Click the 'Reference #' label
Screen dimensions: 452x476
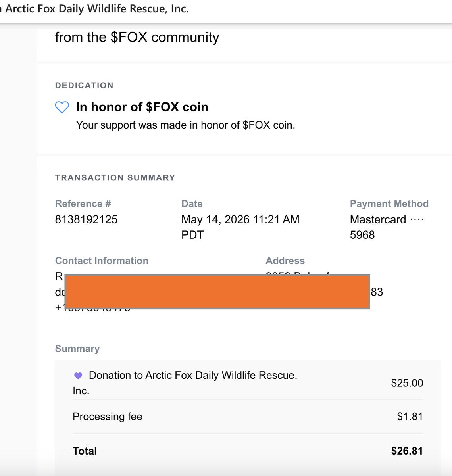click(x=83, y=203)
